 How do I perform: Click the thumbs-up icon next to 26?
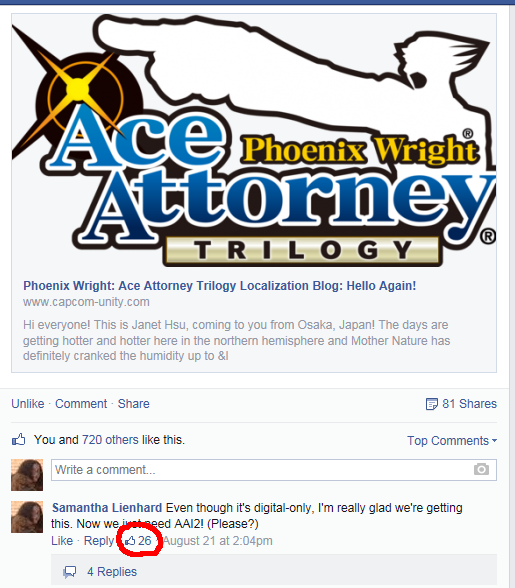[130, 541]
